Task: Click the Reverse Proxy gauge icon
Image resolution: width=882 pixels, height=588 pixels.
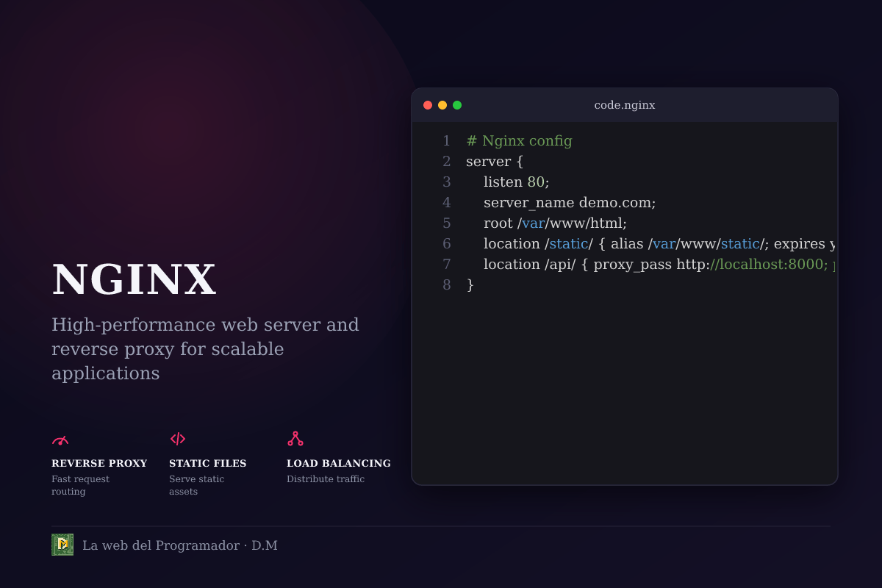Action: point(60,440)
